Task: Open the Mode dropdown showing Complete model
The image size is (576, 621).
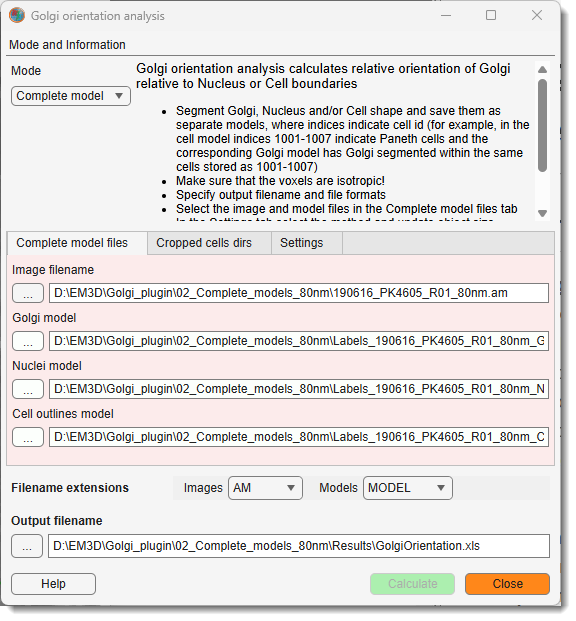Action: 71,96
